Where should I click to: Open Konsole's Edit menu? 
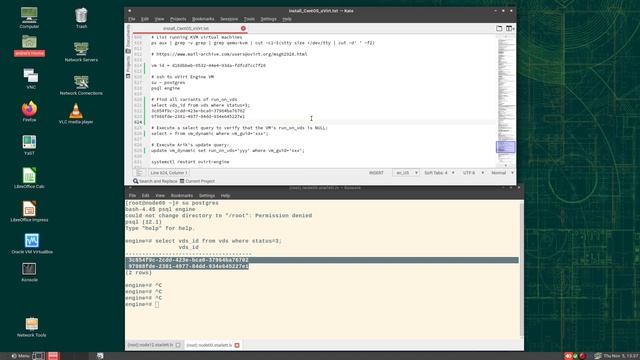pyautogui.click(x=145, y=196)
